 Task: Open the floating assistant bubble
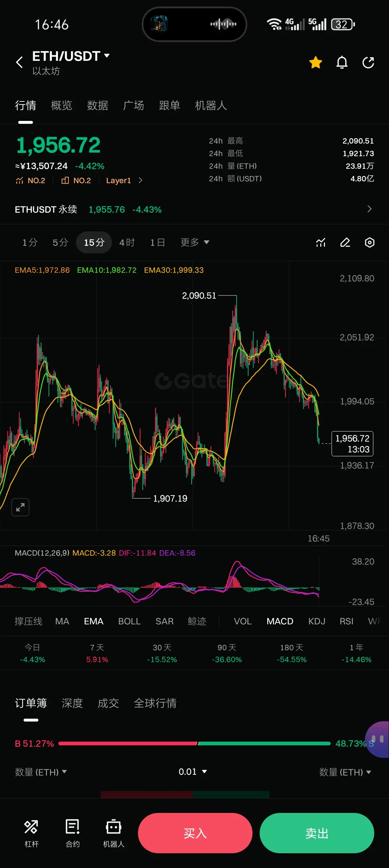click(x=377, y=740)
